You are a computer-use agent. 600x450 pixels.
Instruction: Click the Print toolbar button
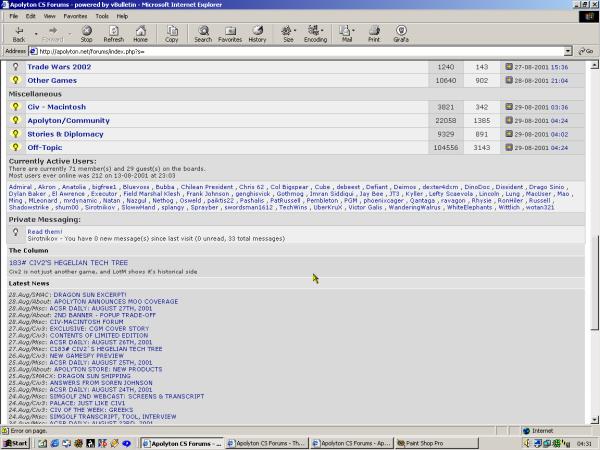pos(373,34)
